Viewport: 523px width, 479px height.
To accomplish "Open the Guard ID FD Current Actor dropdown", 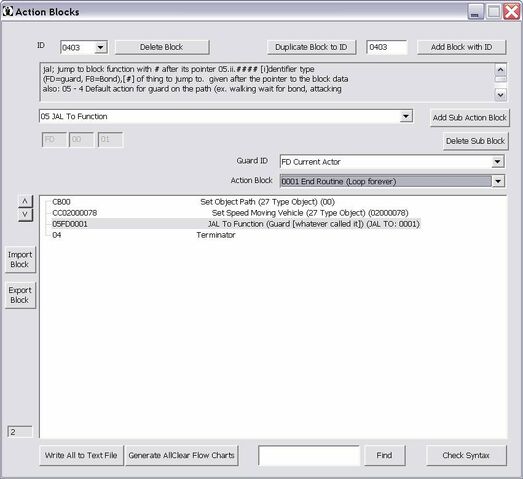I will (497, 162).
